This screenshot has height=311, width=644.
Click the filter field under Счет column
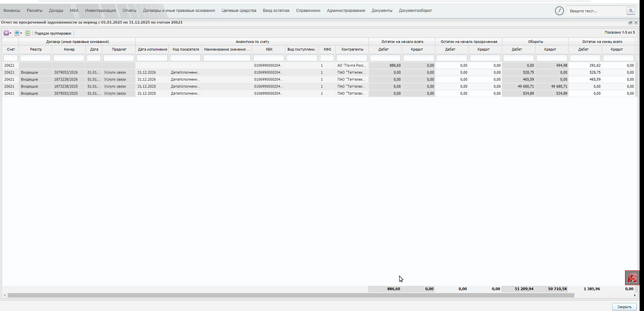10,58
